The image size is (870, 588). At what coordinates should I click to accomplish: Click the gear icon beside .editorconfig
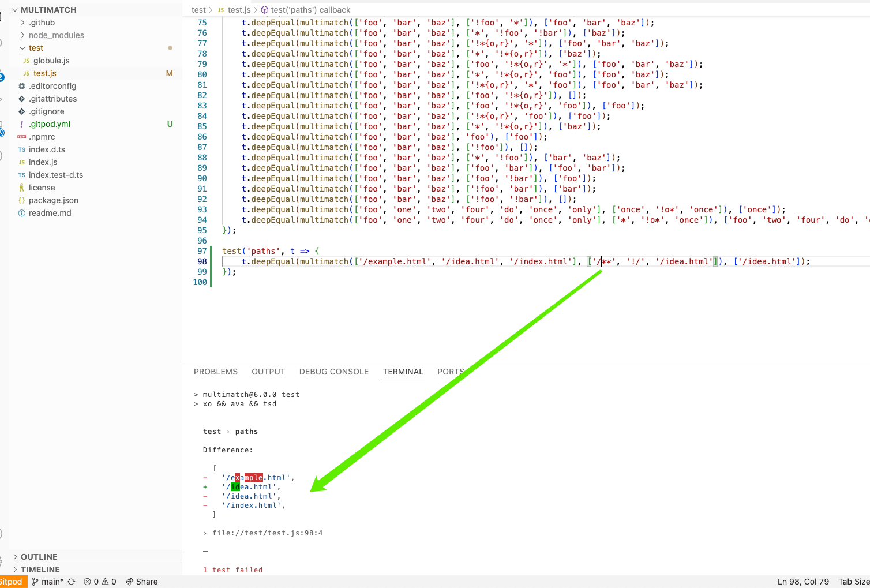pyautogui.click(x=21, y=85)
